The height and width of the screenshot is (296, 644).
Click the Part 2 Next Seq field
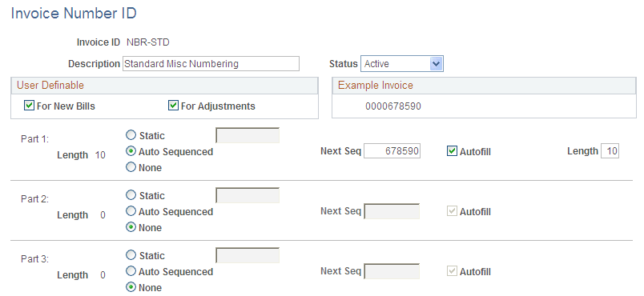tap(392, 211)
